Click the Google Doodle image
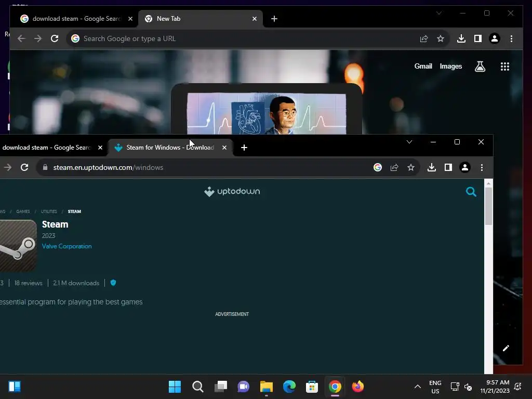This screenshot has height=399, width=532. (267, 114)
